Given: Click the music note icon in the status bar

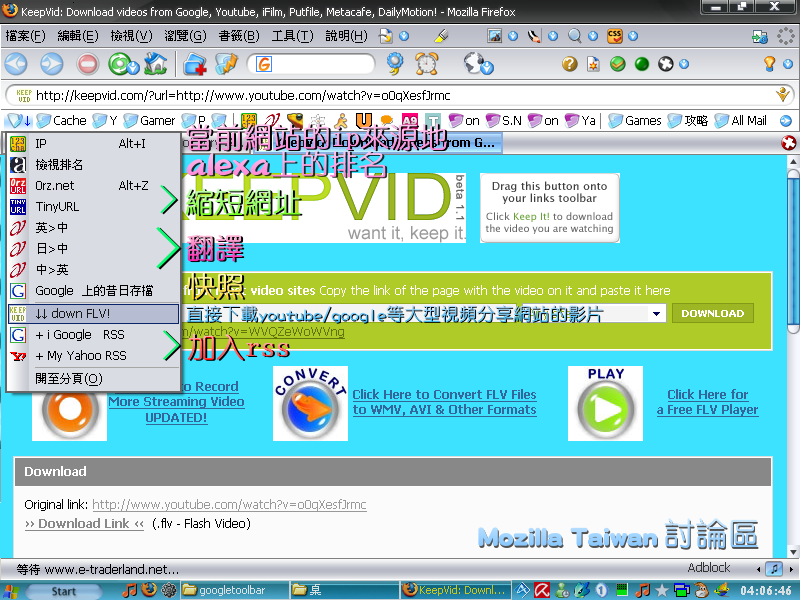Looking at the screenshot, I should [x=774, y=568].
